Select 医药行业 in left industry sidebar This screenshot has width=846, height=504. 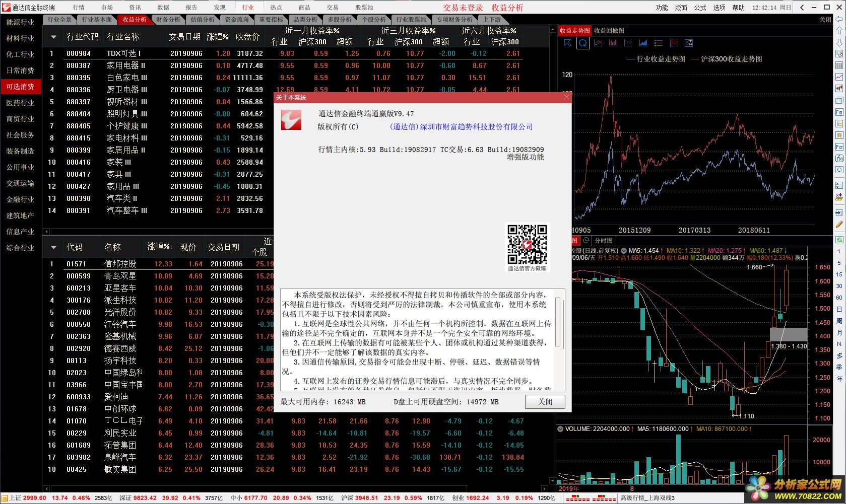pyautogui.click(x=20, y=103)
